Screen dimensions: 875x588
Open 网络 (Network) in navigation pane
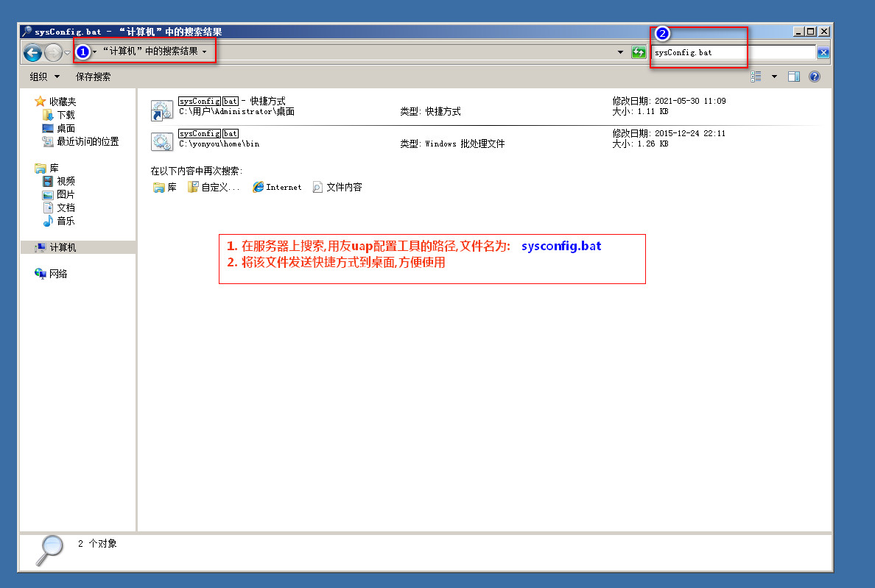(57, 274)
